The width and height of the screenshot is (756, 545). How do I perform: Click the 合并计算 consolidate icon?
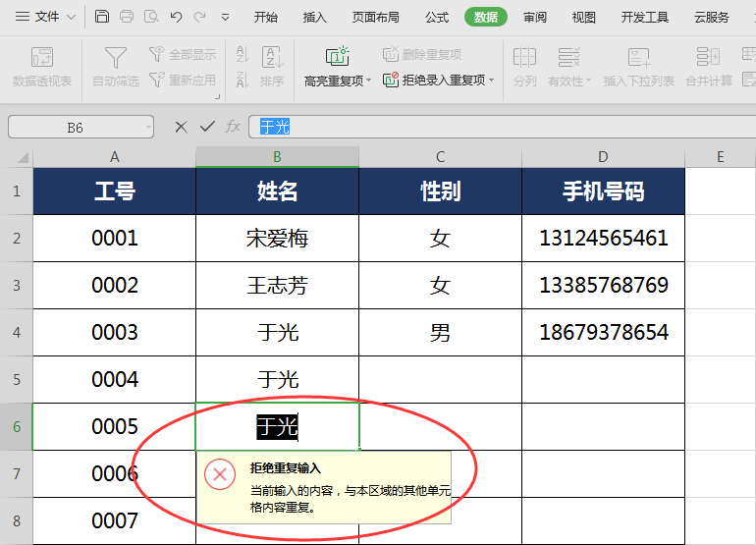point(708,57)
